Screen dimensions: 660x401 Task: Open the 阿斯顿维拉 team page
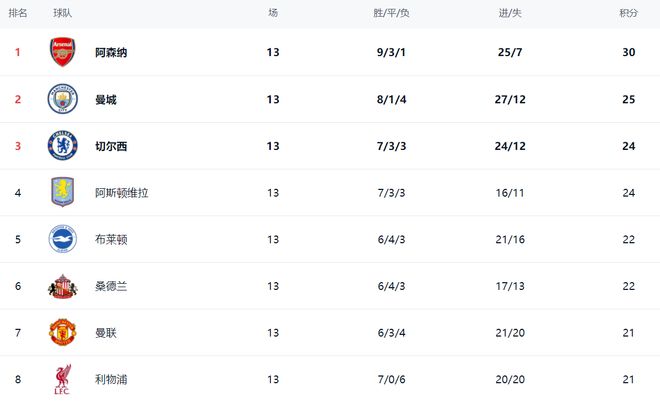(122, 192)
